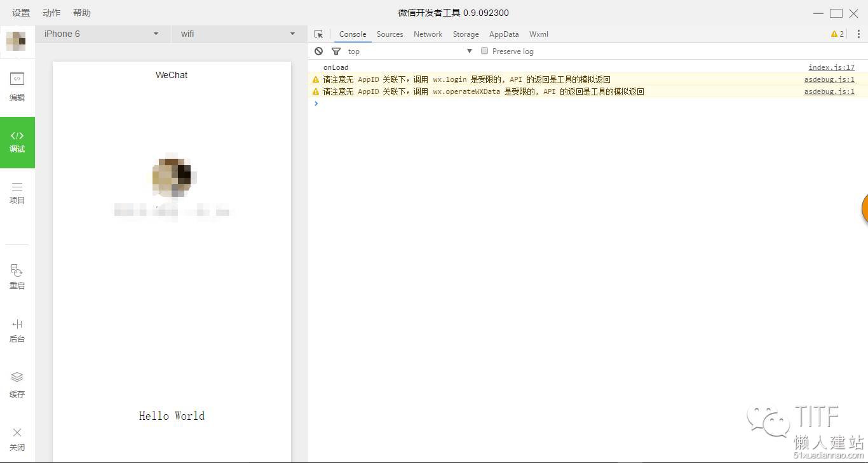Click the wx.operateWXData warning message

click(484, 91)
